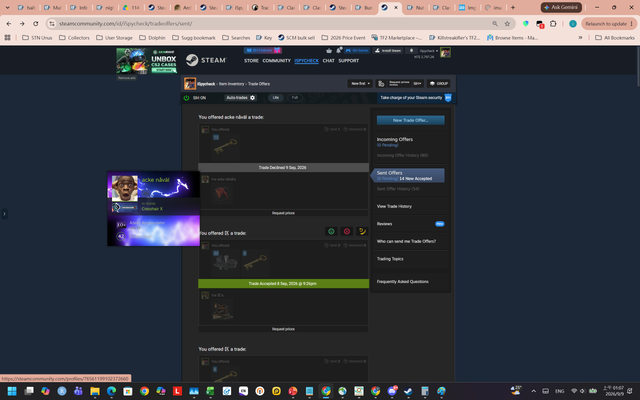Viewport: 640px width, 400px height.
Task: Bookmark this page with the star icon
Action: [507, 24]
